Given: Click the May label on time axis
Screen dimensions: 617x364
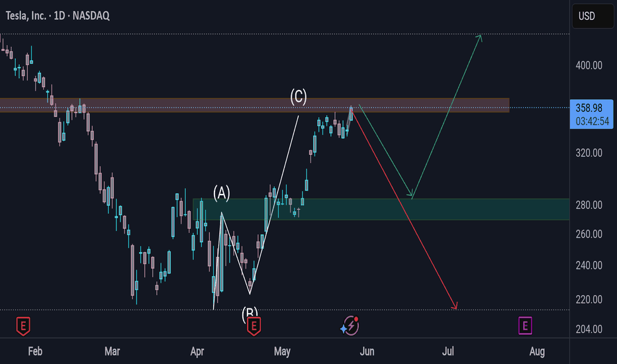Looking at the screenshot, I should tap(282, 351).
